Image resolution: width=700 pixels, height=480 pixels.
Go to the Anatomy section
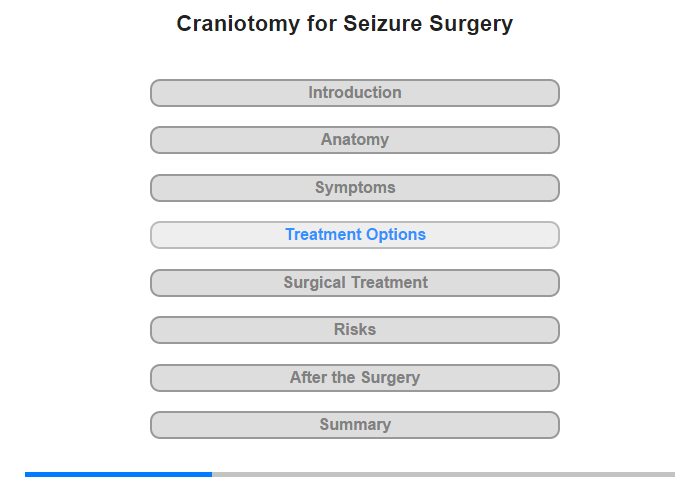click(x=354, y=140)
